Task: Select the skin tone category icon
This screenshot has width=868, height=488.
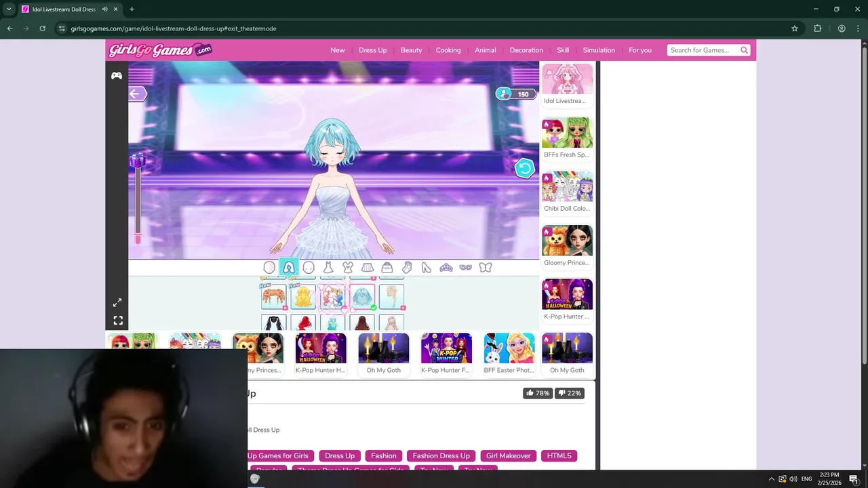Action: point(269,268)
